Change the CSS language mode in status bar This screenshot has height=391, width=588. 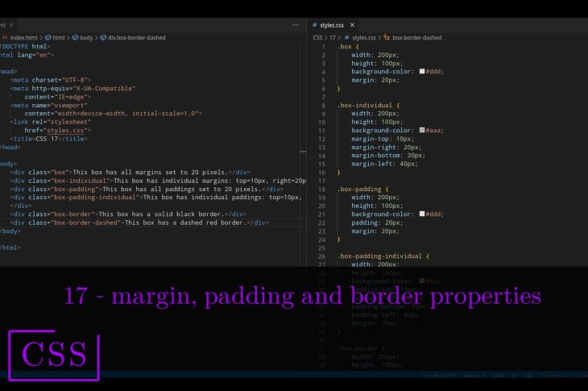(x=528, y=376)
